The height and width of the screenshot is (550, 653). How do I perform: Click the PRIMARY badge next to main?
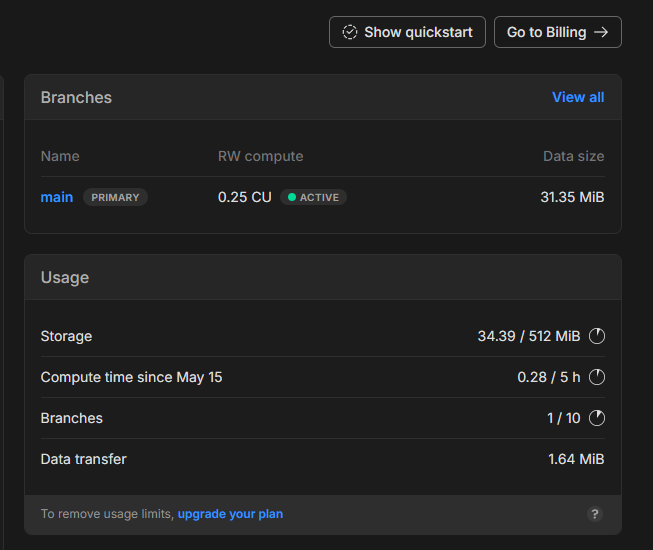(115, 197)
